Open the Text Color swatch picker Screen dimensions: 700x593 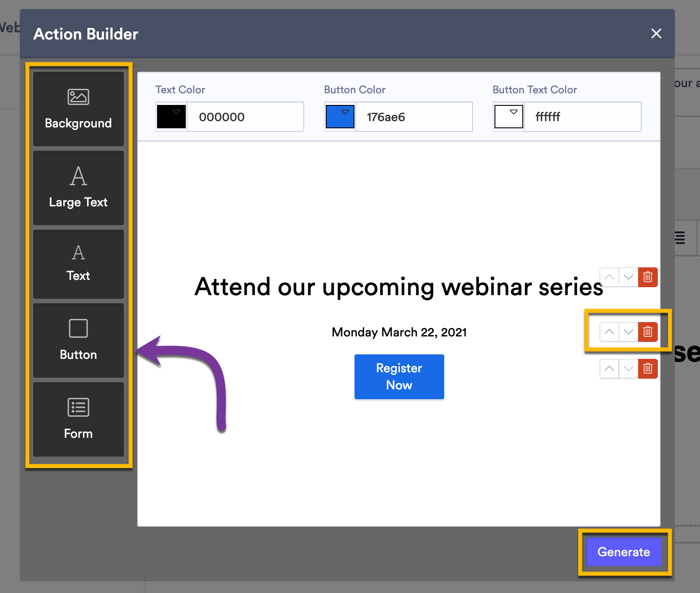click(x=171, y=117)
